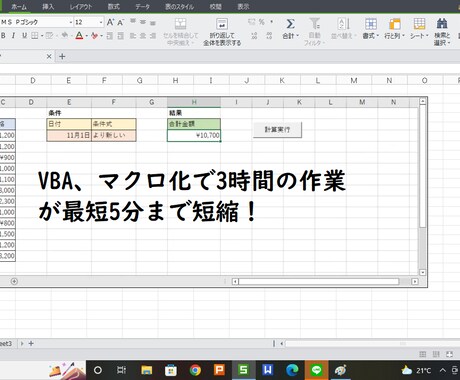
Task: Click the align center icon
Action: coord(143,36)
